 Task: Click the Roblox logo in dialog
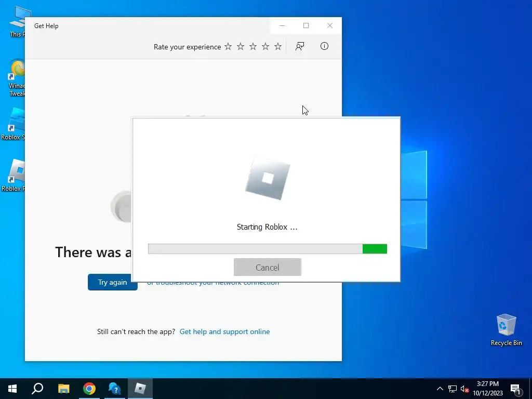coord(268,178)
